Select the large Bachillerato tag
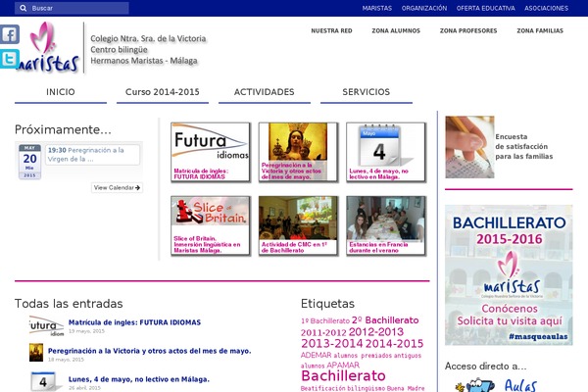Viewport: 588px width, 392px height. pyautogui.click(x=343, y=376)
